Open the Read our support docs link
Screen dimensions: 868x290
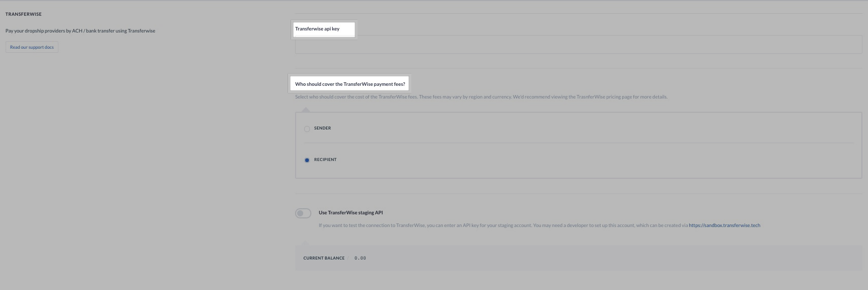(x=31, y=47)
